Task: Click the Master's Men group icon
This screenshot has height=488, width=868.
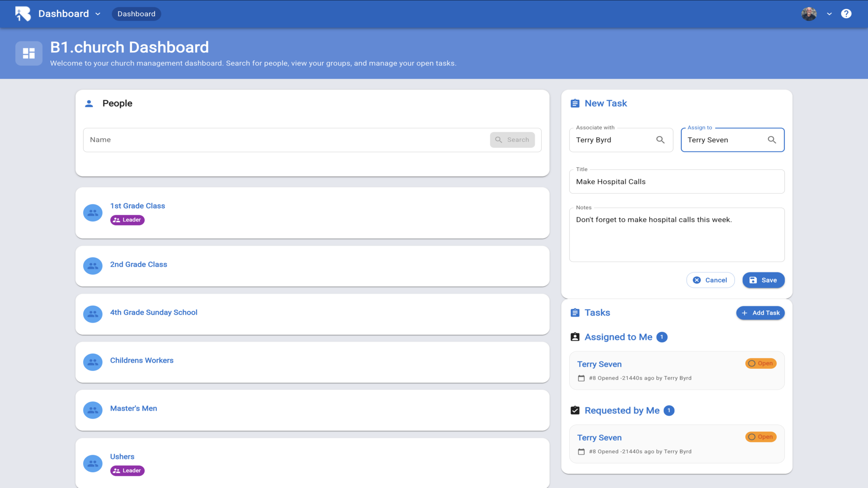Action: 93,410
